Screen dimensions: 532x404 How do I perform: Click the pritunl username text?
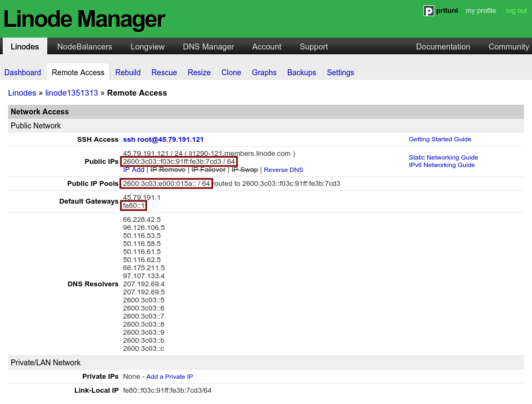447,11
